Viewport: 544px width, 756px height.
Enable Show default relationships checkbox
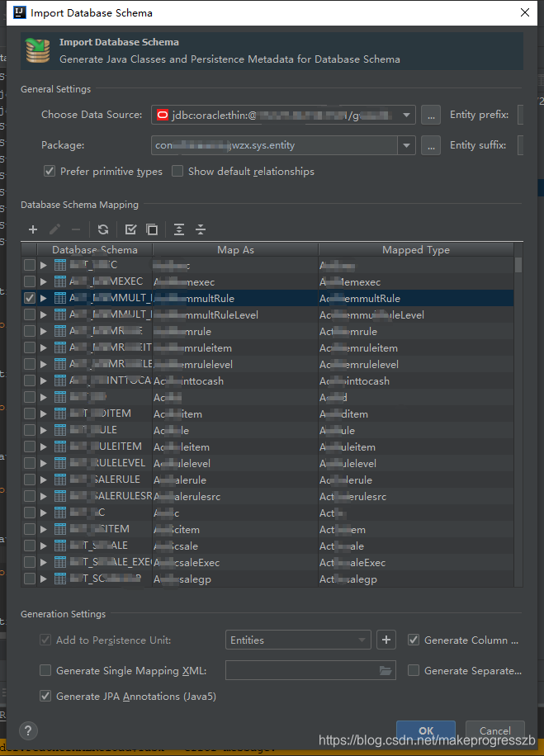[x=177, y=171]
